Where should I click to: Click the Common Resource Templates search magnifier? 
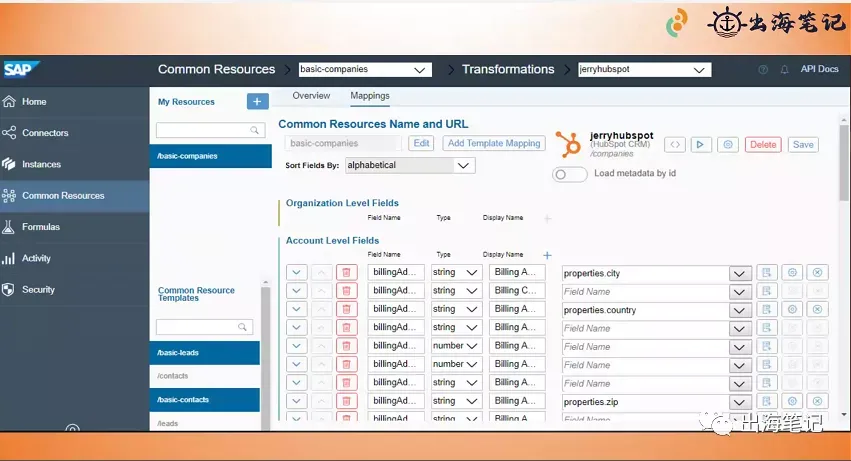(x=242, y=327)
